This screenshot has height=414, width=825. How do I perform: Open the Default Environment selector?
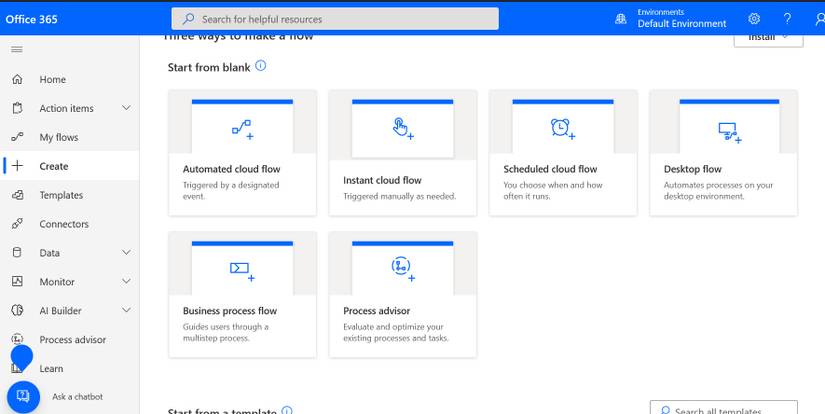coord(682,24)
